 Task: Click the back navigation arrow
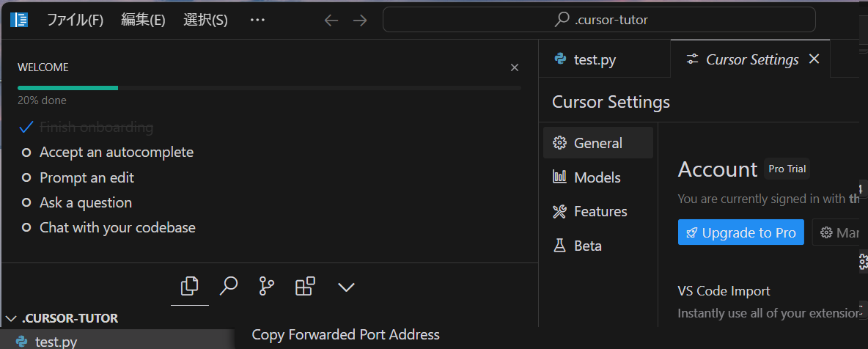pyautogui.click(x=331, y=21)
